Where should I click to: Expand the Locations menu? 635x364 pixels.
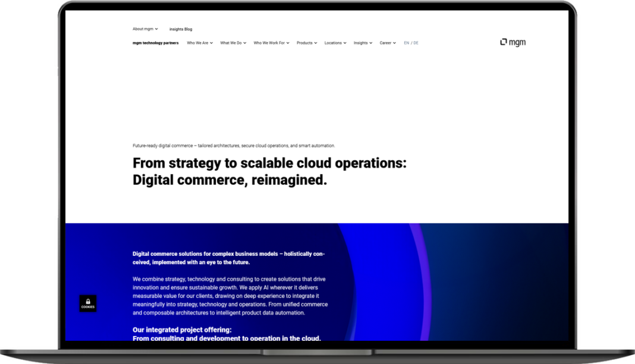(x=335, y=43)
